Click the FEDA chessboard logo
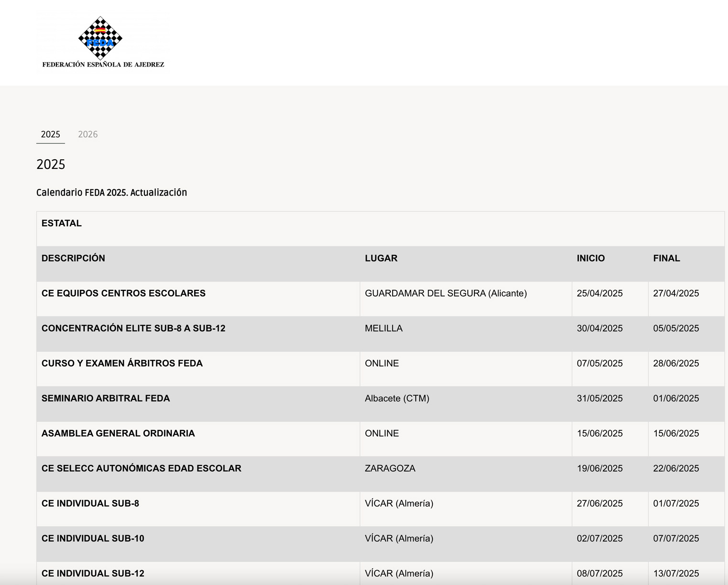This screenshot has height=585, width=728. click(x=100, y=38)
